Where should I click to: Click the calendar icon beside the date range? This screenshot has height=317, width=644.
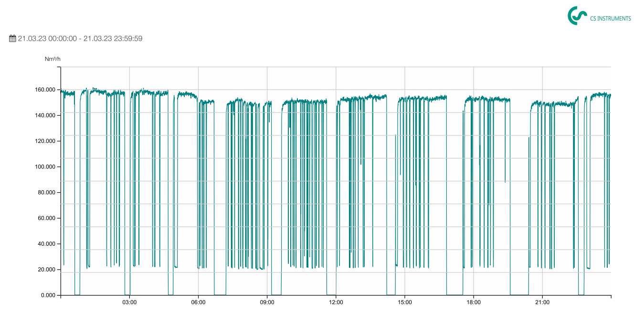coord(13,39)
